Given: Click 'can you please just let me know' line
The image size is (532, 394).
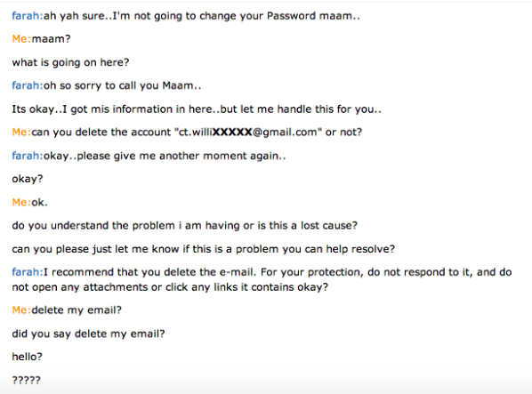Looking at the screenshot, I should 204,249.
